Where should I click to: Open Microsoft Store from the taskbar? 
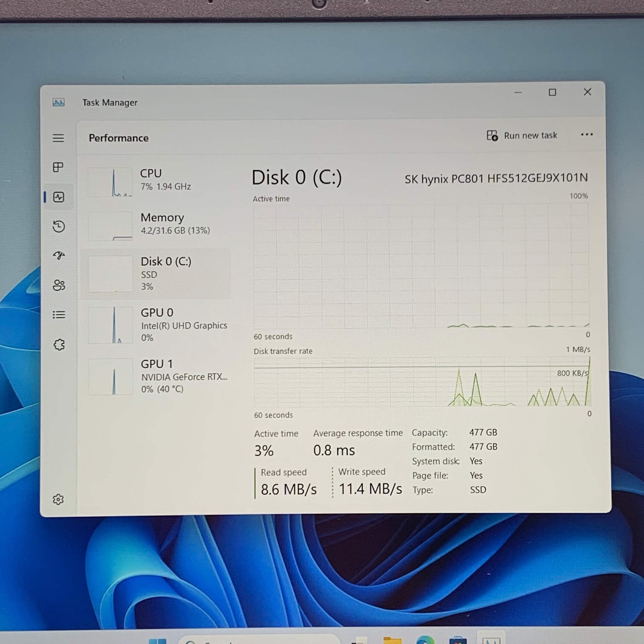pyautogui.click(x=458, y=640)
